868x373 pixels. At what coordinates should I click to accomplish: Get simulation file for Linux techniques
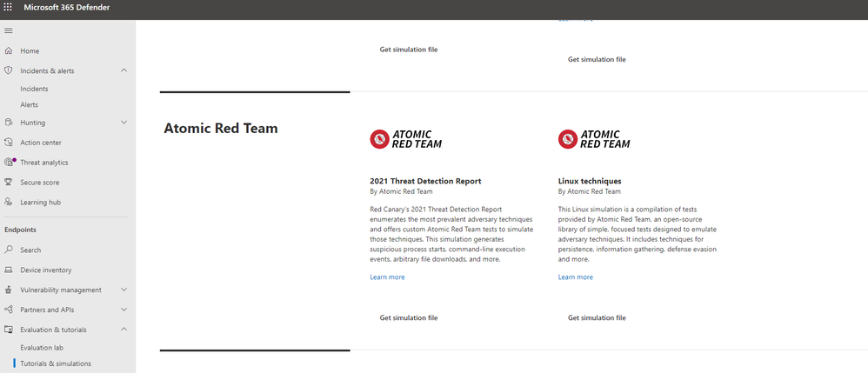597,317
